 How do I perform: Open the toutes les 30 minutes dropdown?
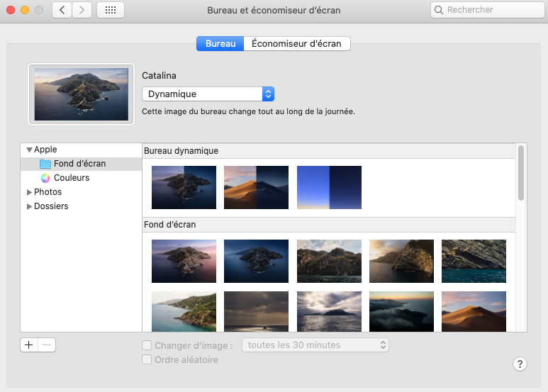coord(315,345)
